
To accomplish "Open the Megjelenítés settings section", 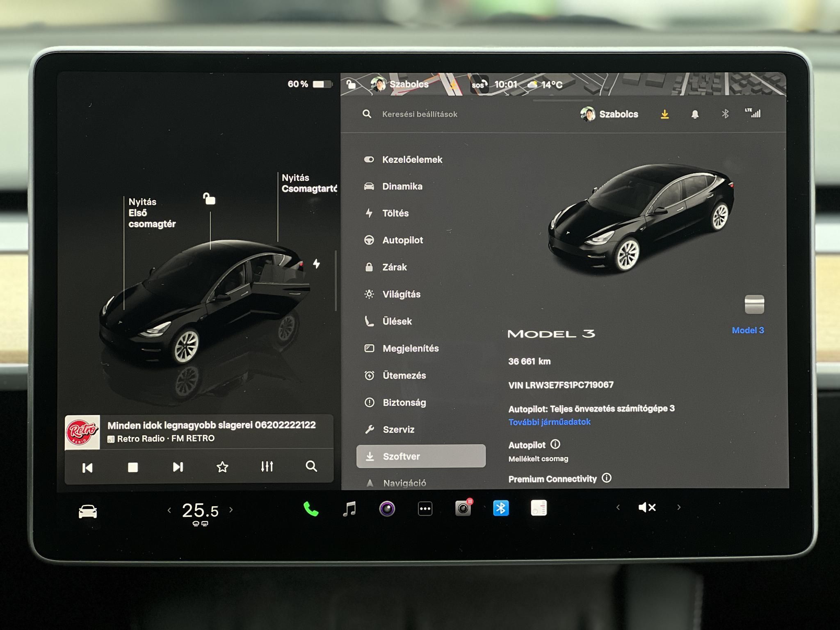I will tap(410, 348).
